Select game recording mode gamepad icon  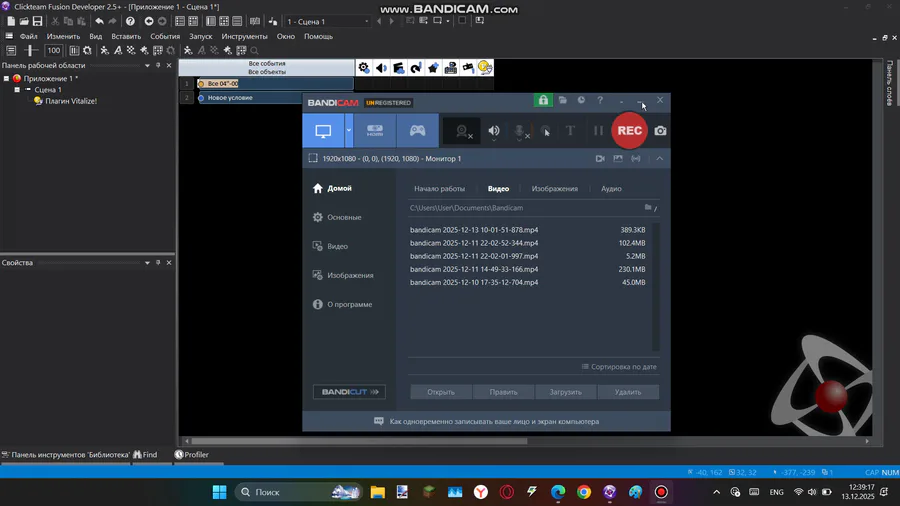[x=417, y=131]
